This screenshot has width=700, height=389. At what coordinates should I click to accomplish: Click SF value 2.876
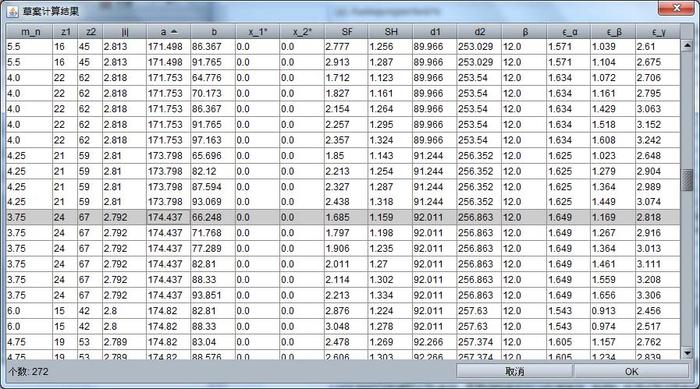[346, 311]
